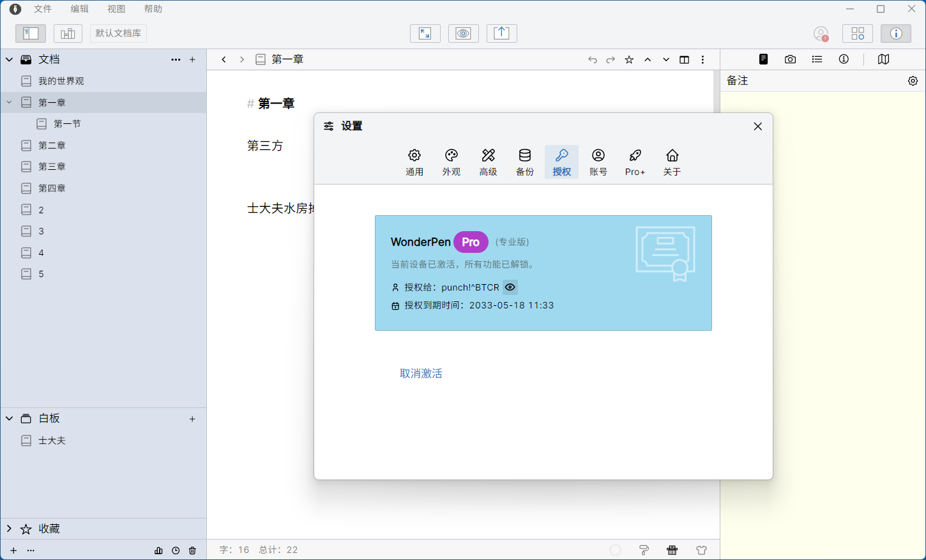Open the 编辑 menu
This screenshot has width=926, height=560.
point(80,9)
